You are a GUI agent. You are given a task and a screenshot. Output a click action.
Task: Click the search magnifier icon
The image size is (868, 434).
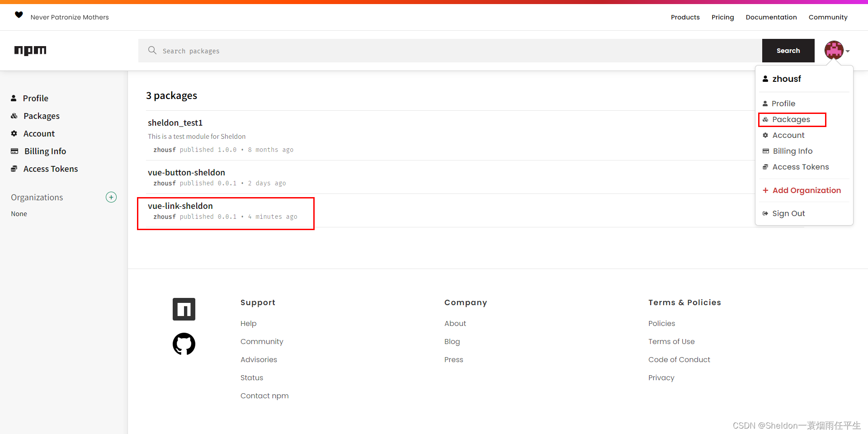pyautogui.click(x=152, y=50)
